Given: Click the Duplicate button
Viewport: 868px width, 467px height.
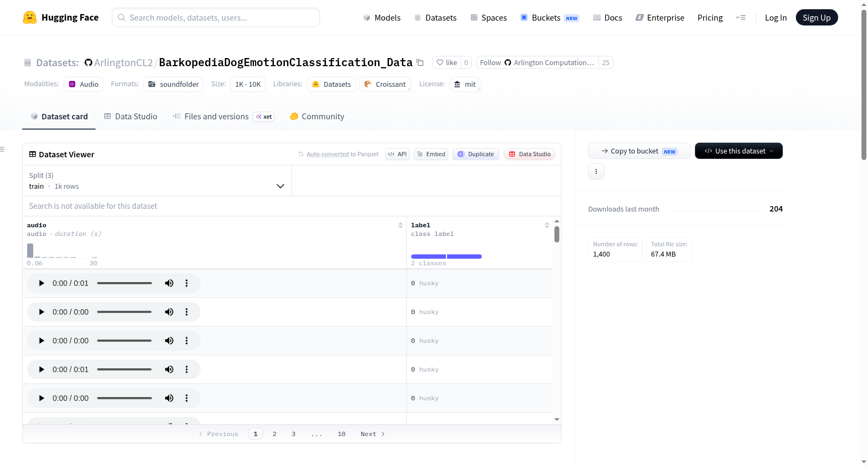Looking at the screenshot, I should pos(476,154).
